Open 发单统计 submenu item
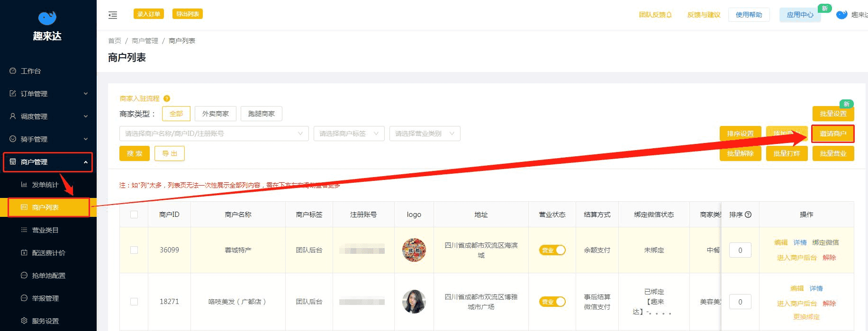868x331 pixels. pos(48,185)
